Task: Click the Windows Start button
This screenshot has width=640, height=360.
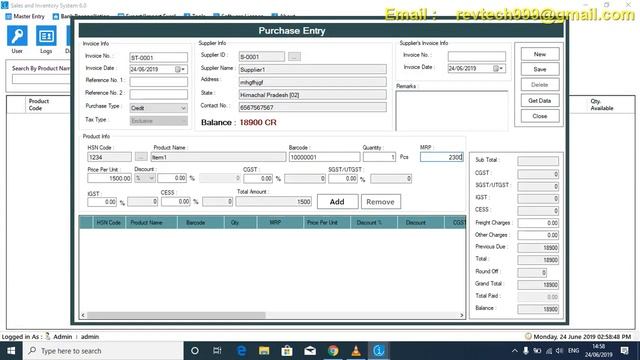Action: tap(11, 351)
